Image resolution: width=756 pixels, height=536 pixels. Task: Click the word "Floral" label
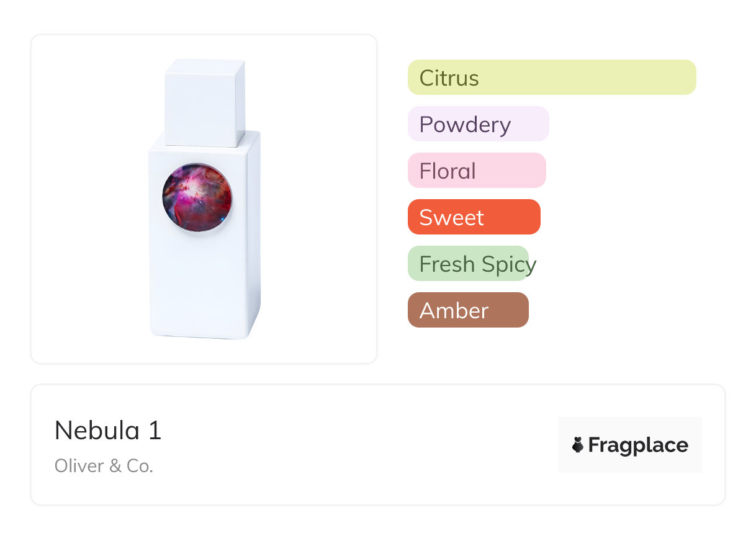pyautogui.click(x=448, y=171)
